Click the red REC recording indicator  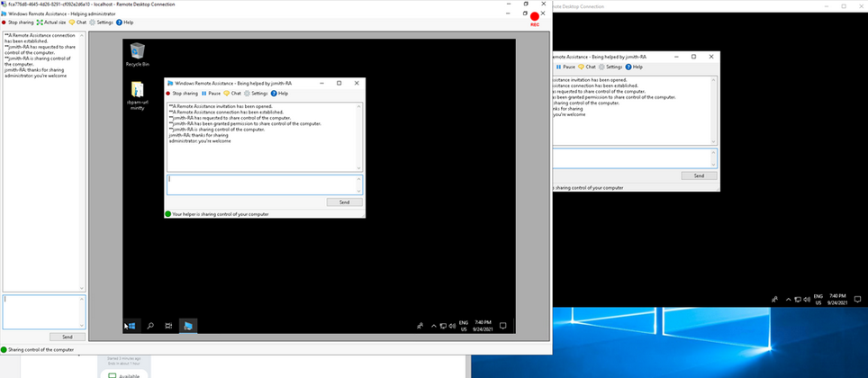[x=534, y=17]
